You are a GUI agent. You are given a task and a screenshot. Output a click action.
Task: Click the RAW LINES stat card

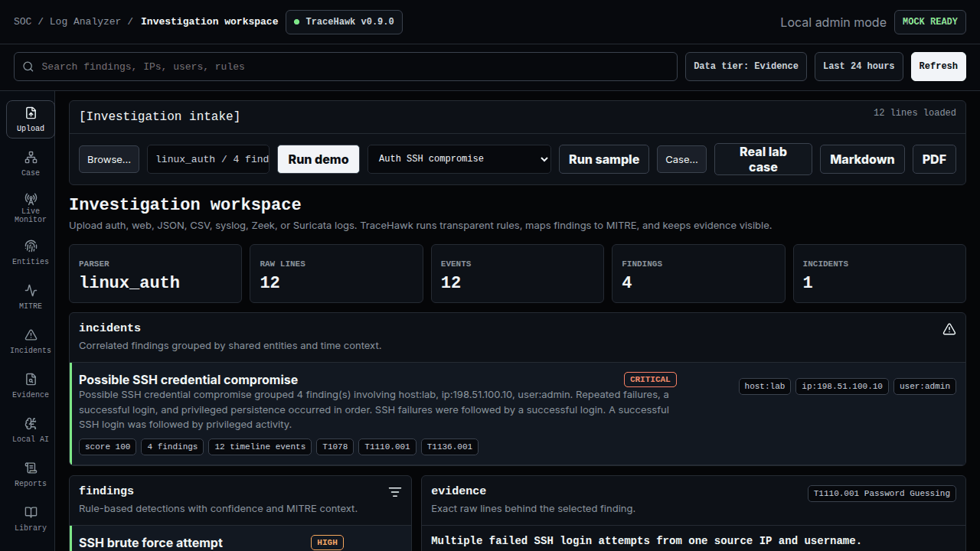click(336, 274)
